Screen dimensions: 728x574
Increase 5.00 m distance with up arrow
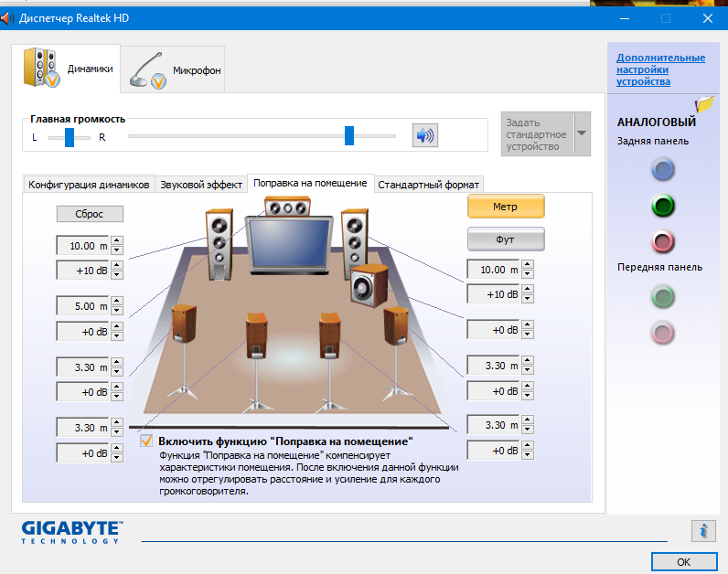117,301
